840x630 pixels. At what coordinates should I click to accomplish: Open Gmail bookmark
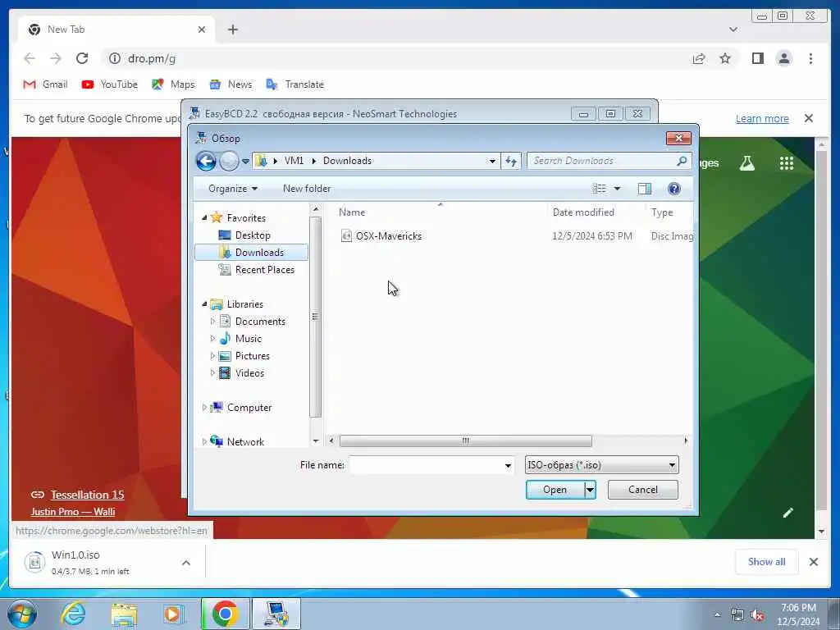pos(46,84)
